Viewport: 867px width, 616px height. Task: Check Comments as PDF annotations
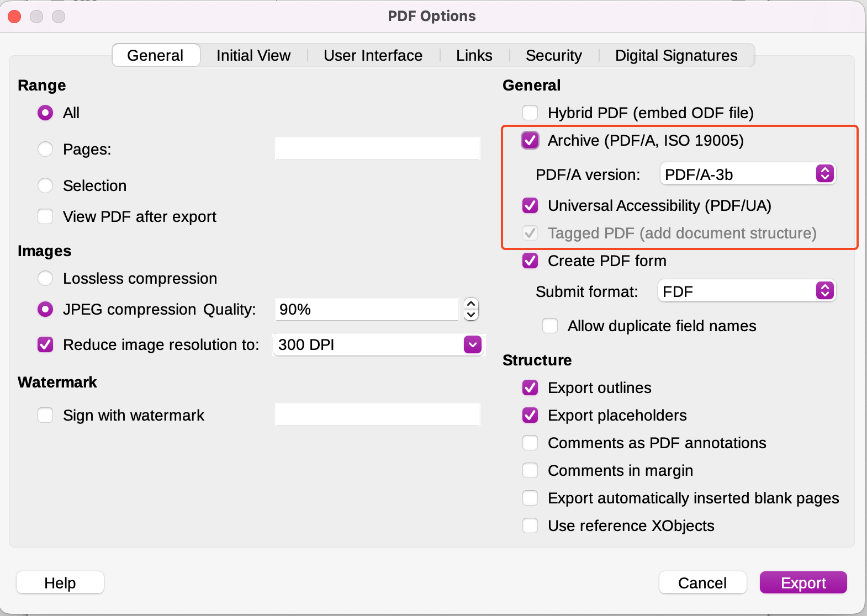pos(530,443)
